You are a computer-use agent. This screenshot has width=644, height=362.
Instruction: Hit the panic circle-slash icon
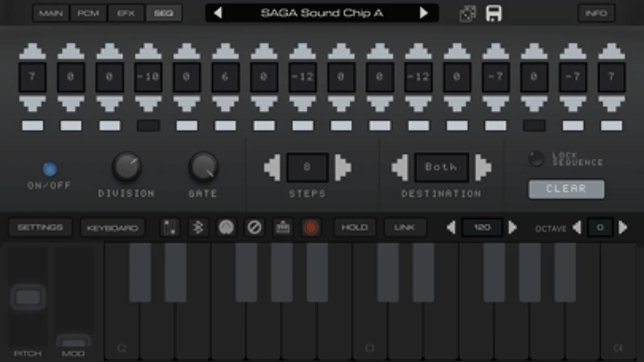(x=254, y=228)
